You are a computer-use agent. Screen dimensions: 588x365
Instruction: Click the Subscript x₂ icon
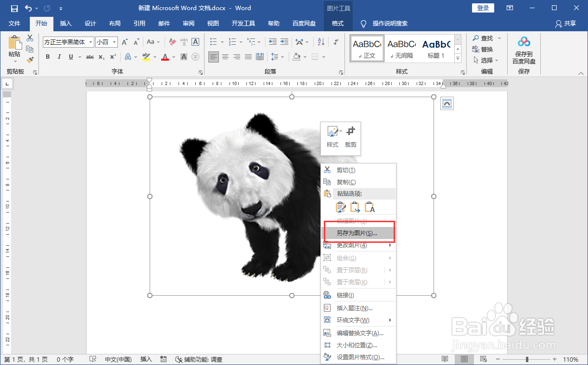tap(102, 57)
